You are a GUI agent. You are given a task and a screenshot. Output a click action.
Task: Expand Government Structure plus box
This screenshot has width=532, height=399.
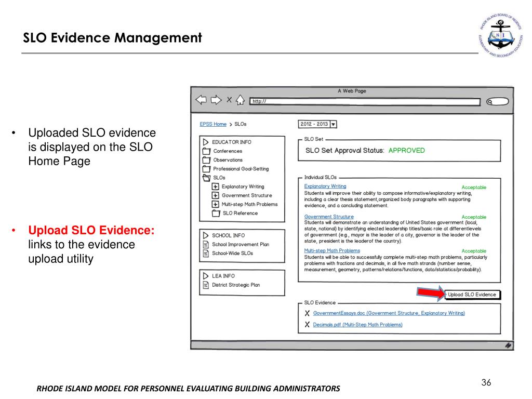tap(215, 195)
